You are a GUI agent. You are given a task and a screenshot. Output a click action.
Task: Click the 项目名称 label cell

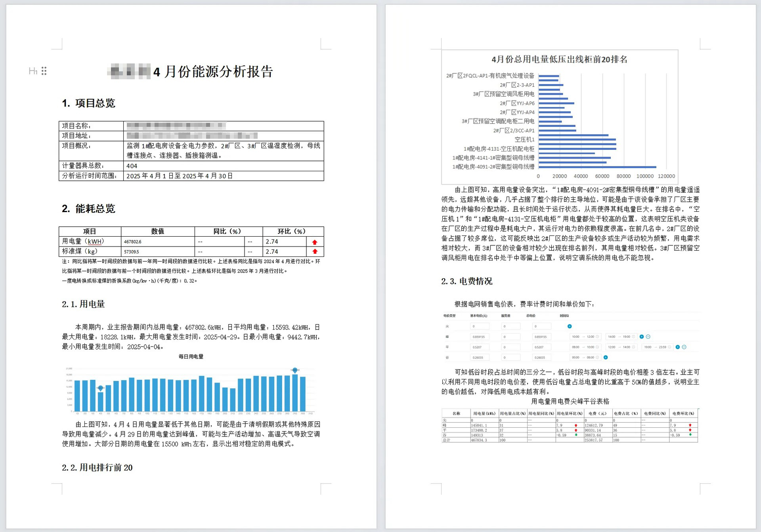coord(91,126)
